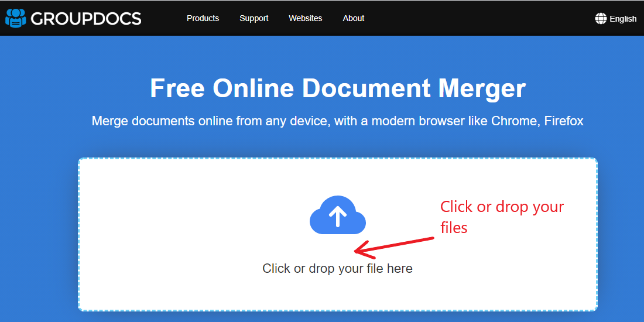The image size is (644, 322).
Task: Open the About menu
Action: (x=353, y=18)
